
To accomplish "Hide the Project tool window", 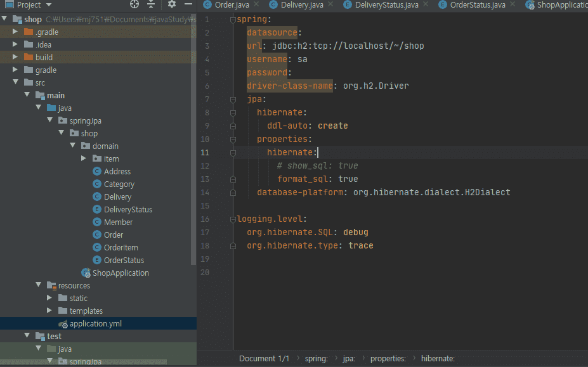I will pyautogui.click(x=188, y=4).
